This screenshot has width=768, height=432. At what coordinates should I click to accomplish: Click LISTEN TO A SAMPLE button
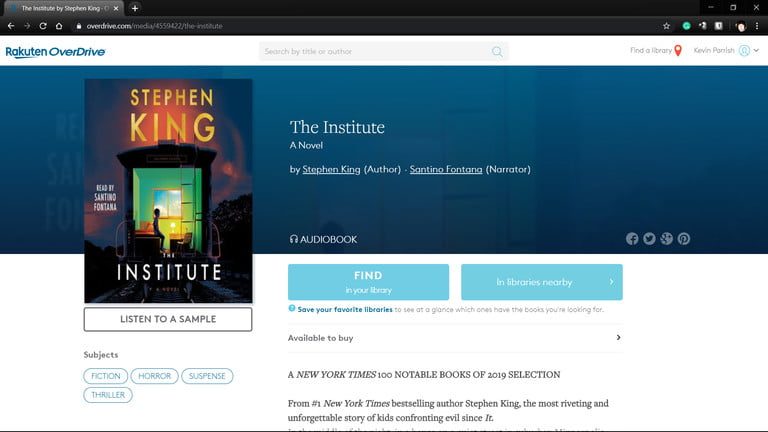[x=168, y=319]
